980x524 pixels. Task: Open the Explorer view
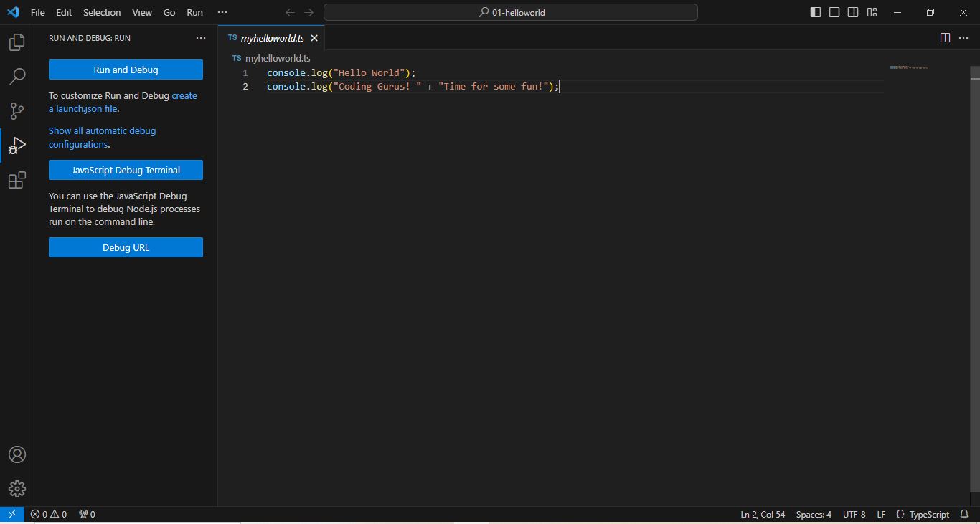pyautogui.click(x=17, y=42)
